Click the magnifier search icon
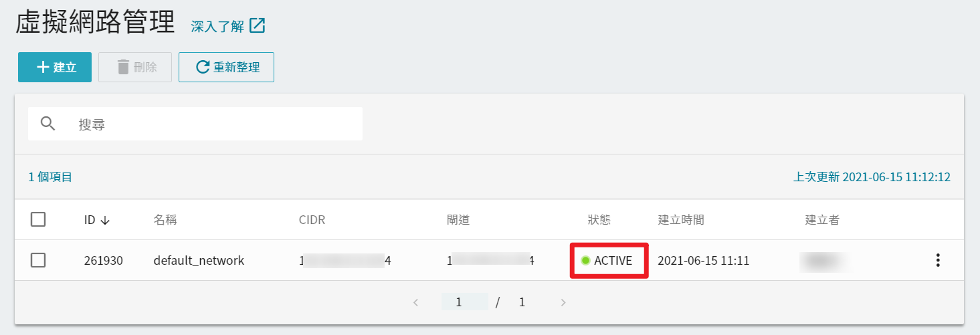 point(48,124)
